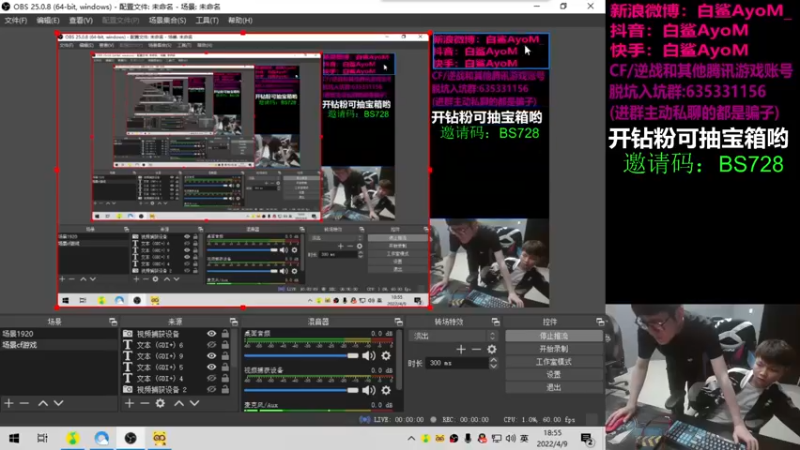The height and width of the screenshot is (450, 800).
Task: Hide the 文本 (GDI+) 5 source
Action: click(x=211, y=367)
